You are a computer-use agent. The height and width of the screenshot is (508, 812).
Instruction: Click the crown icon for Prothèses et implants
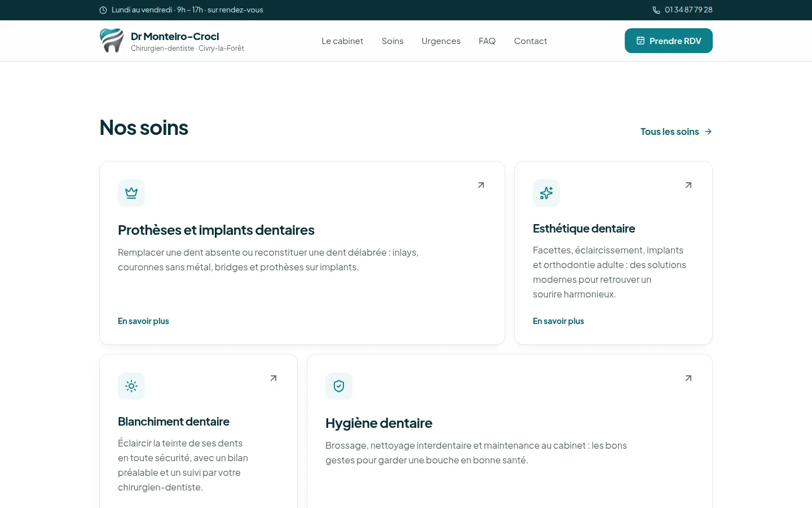(x=131, y=193)
